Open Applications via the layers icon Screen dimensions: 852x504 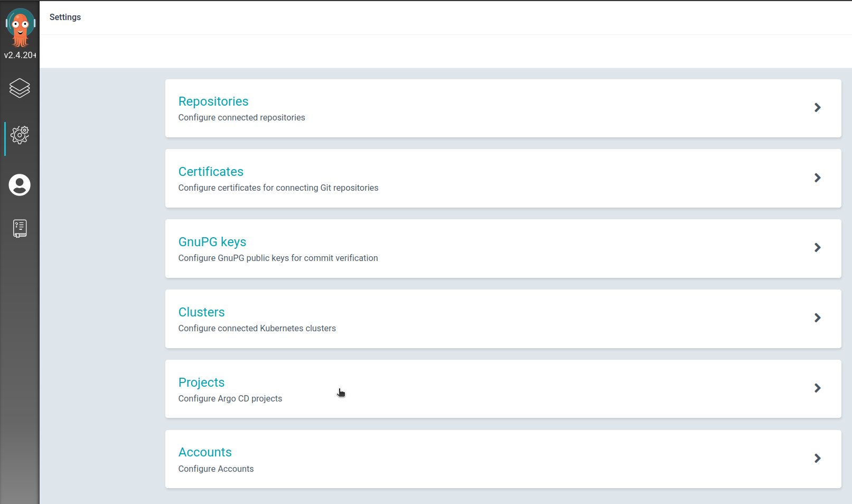pyautogui.click(x=20, y=88)
